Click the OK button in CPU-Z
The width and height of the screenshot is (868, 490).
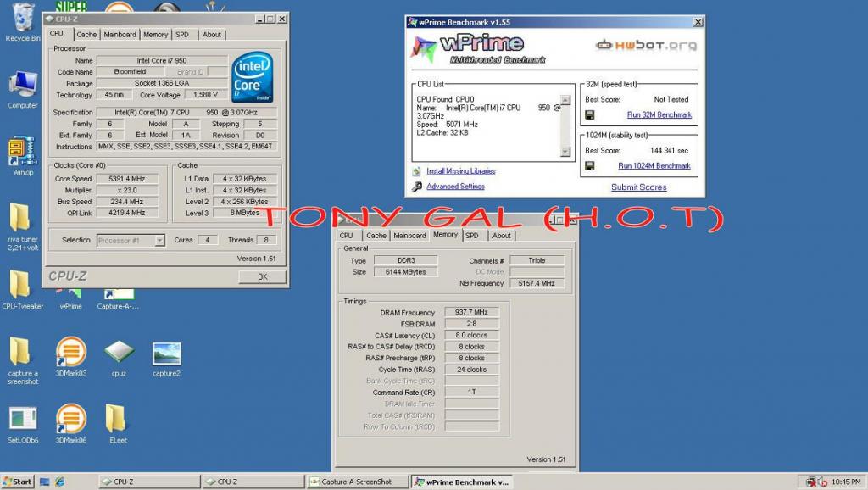[x=263, y=277]
